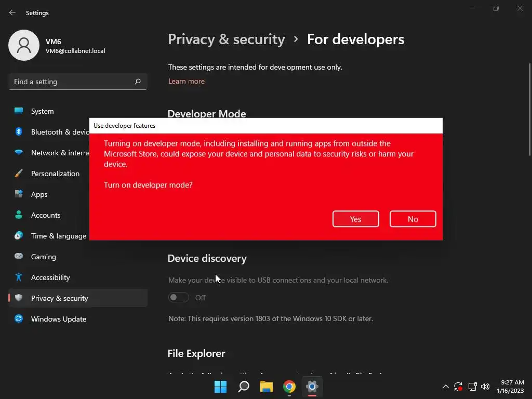The height and width of the screenshot is (399, 532).
Task: Click the settings page vertical scrollbar
Action: tap(529, 109)
